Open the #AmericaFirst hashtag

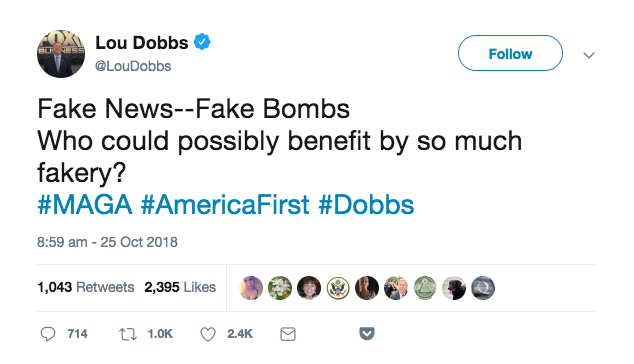(225, 205)
